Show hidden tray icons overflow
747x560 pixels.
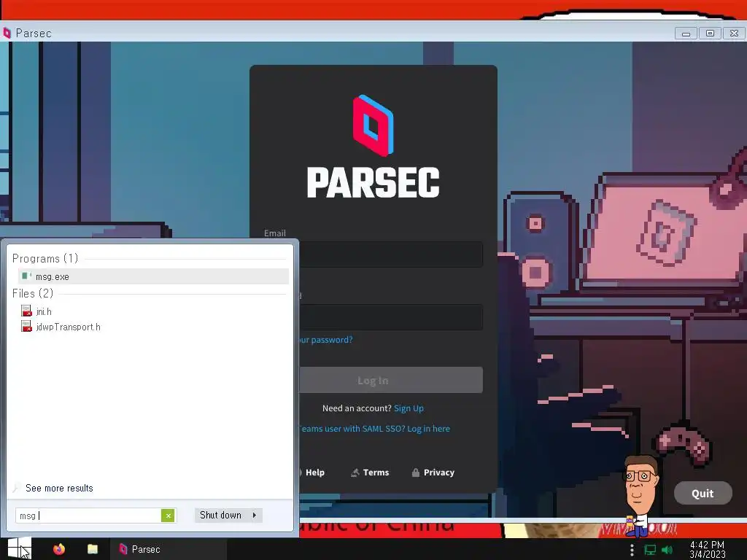632,550
